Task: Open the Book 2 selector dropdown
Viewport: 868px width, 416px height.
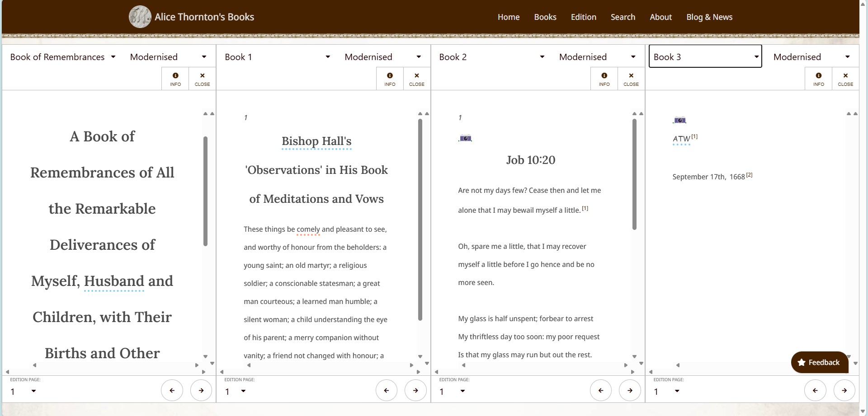Action: pos(492,57)
